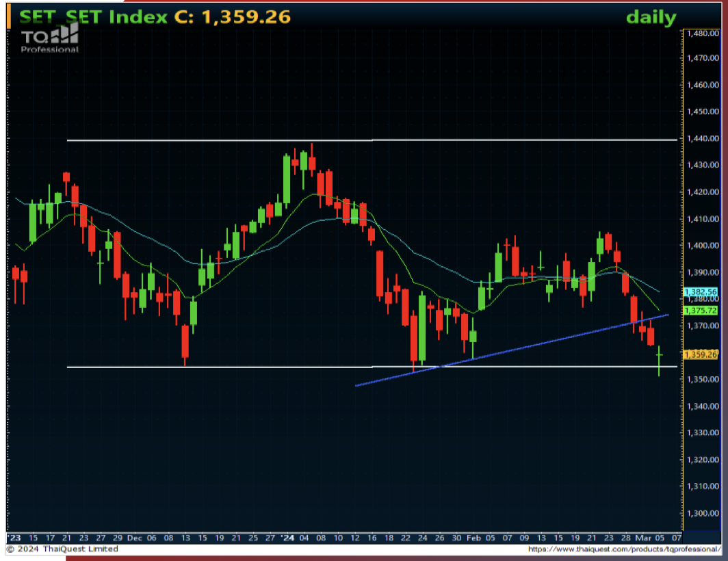Click the green 1,375.72 moving average tag
This screenshot has height=561, width=728.
tap(701, 310)
